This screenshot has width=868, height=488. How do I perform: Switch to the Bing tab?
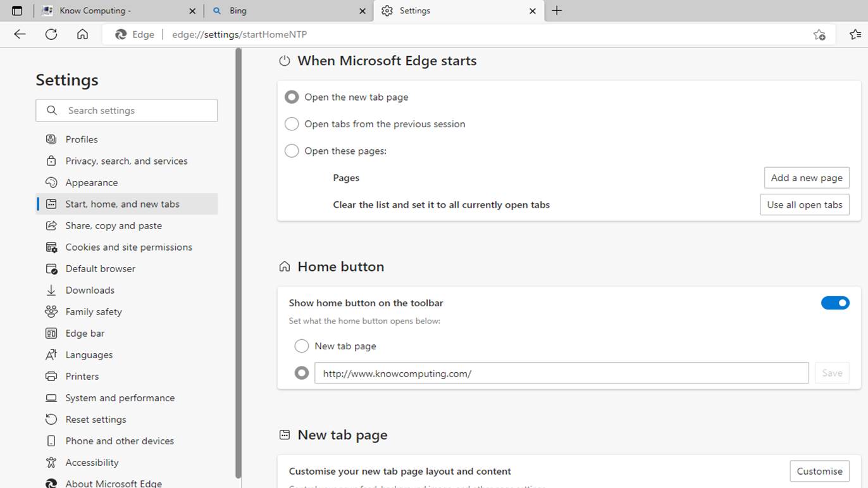pyautogui.click(x=288, y=11)
